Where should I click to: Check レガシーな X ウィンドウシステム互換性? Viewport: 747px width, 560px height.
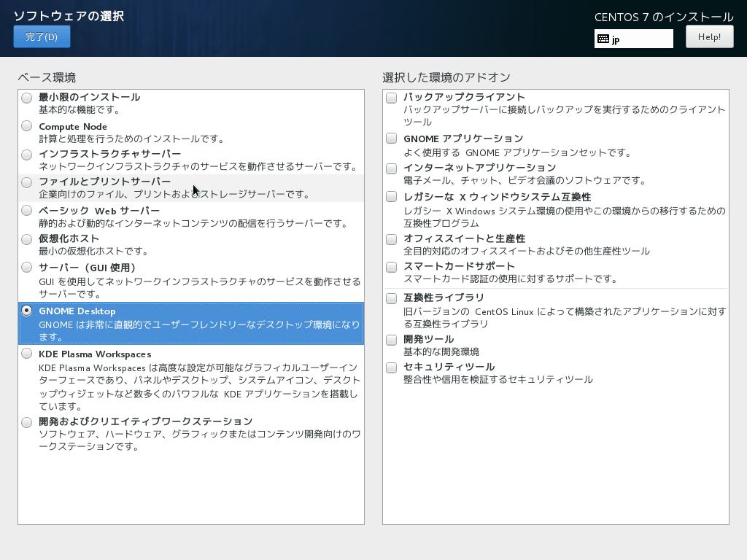(x=391, y=196)
